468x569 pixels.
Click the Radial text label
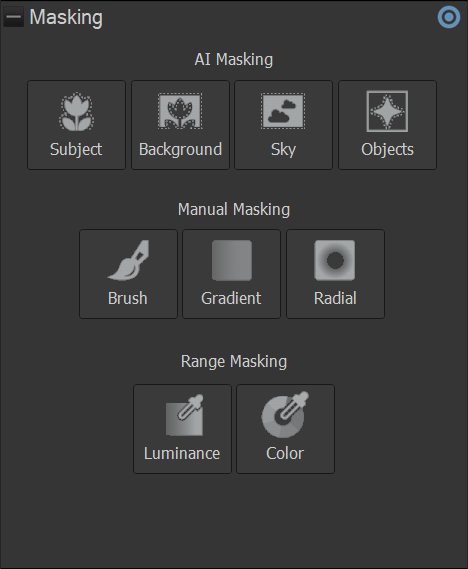pos(335,298)
